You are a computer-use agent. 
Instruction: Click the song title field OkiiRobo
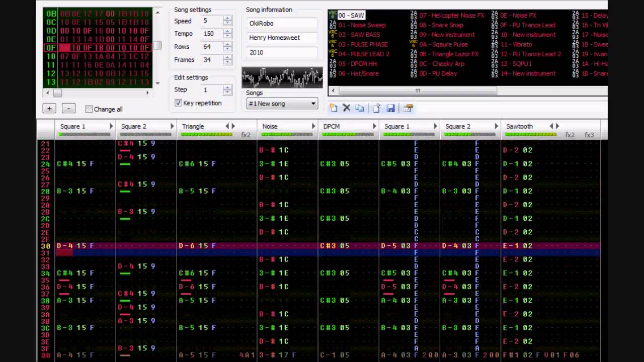(282, 23)
